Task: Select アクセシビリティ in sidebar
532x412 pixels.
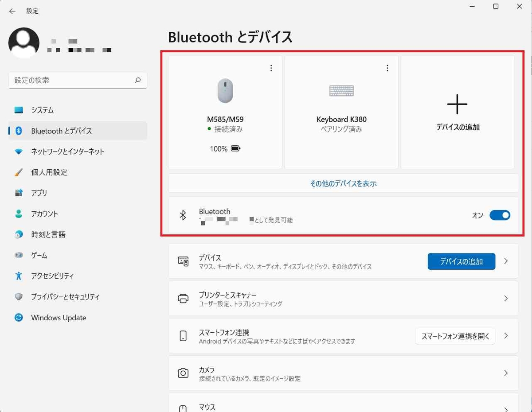Action: [78, 276]
